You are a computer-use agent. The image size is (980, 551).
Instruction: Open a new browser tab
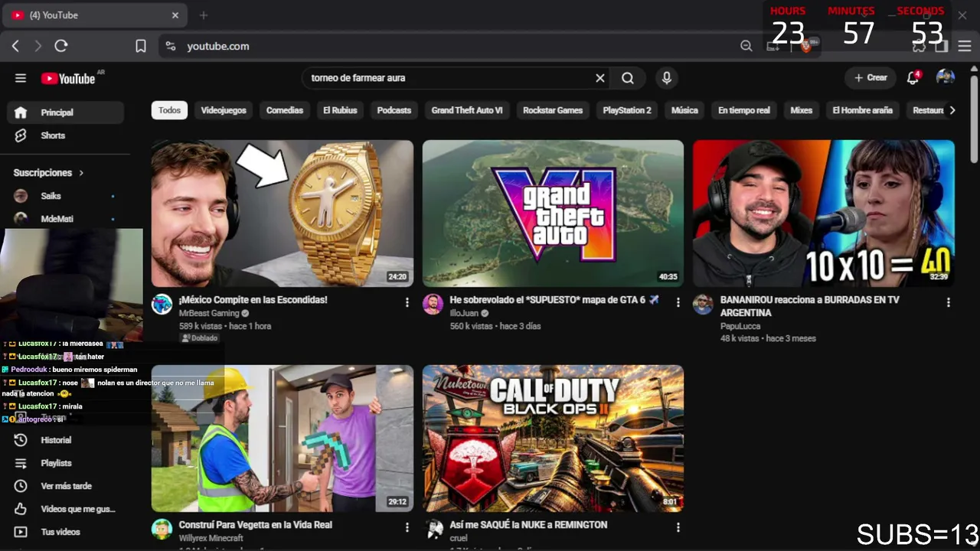[204, 15]
